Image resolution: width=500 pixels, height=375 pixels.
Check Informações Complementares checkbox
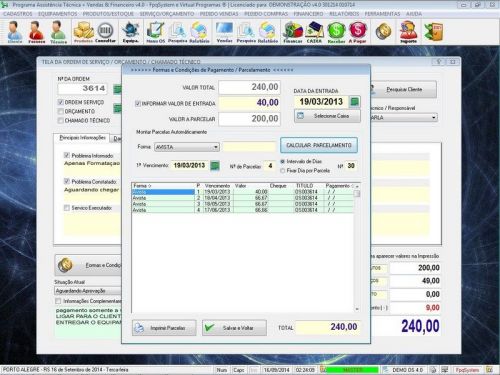(x=58, y=301)
